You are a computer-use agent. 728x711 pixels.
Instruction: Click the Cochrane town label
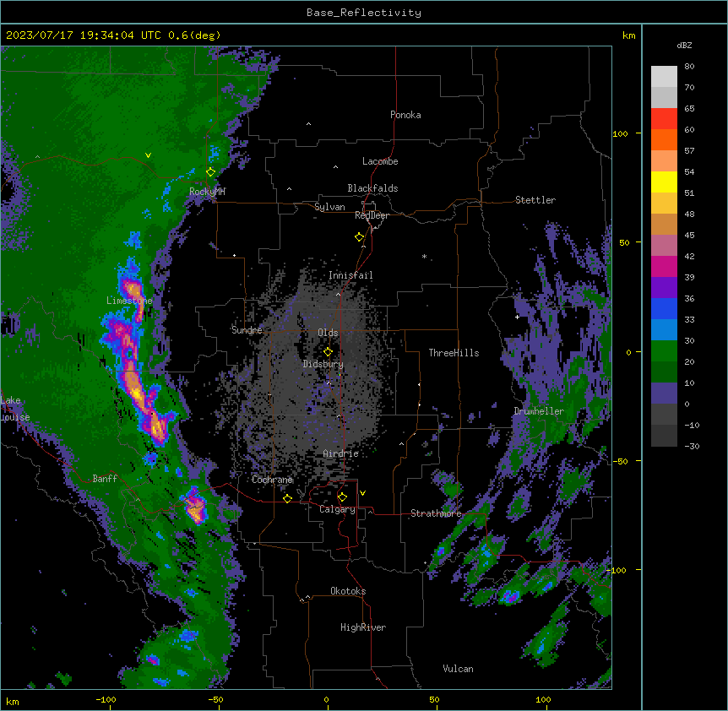(272, 480)
